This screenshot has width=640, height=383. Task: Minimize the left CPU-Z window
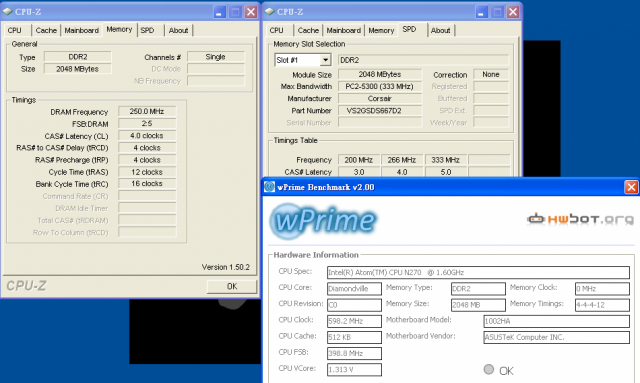[220, 12]
